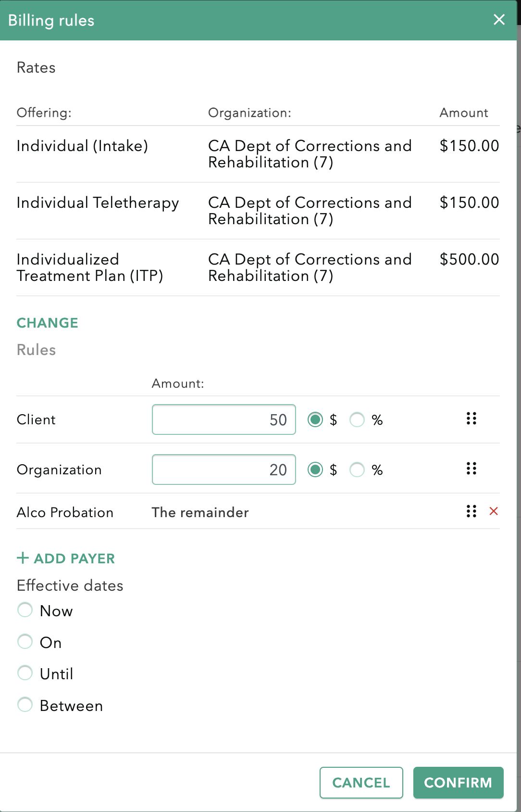The height and width of the screenshot is (812, 521).
Task: Select percent amount type for Client
Action: click(x=357, y=420)
